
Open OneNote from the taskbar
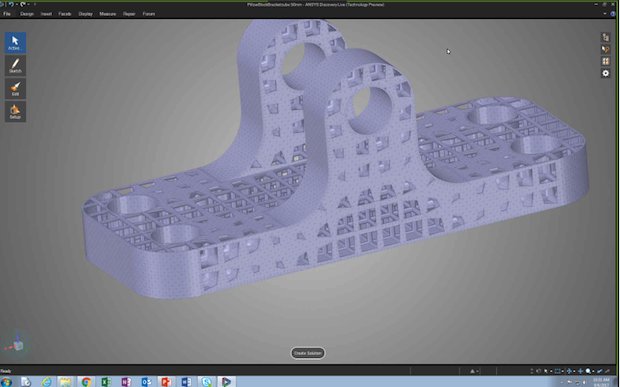pyautogui.click(x=126, y=381)
